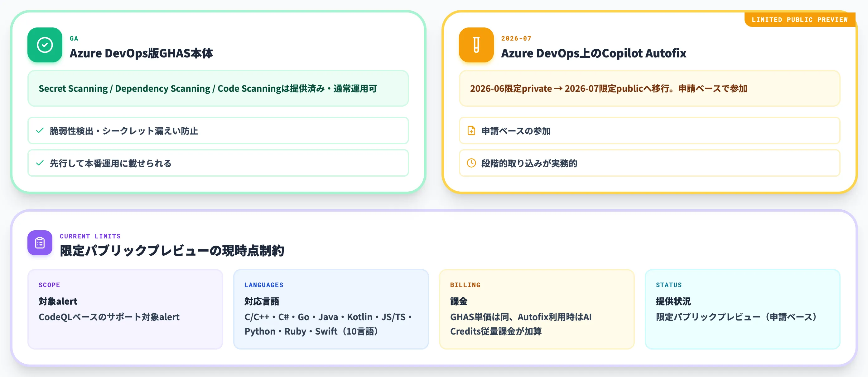This screenshot has width=868, height=377.
Task: Click the 対応言語 title
Action: (x=262, y=301)
